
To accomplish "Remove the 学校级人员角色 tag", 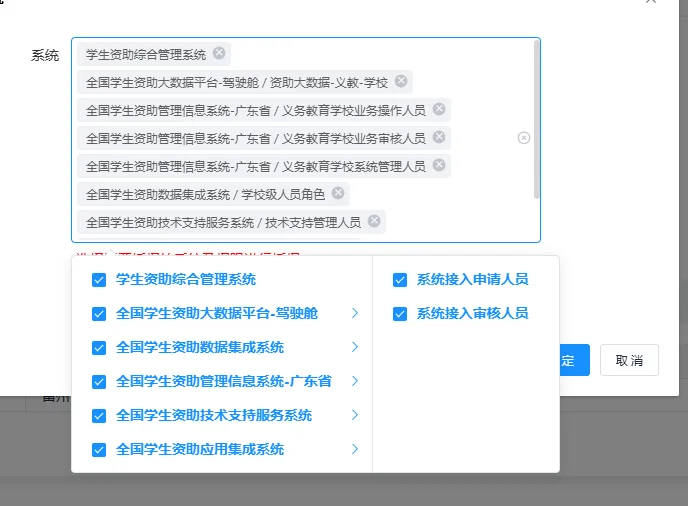I will point(338,193).
